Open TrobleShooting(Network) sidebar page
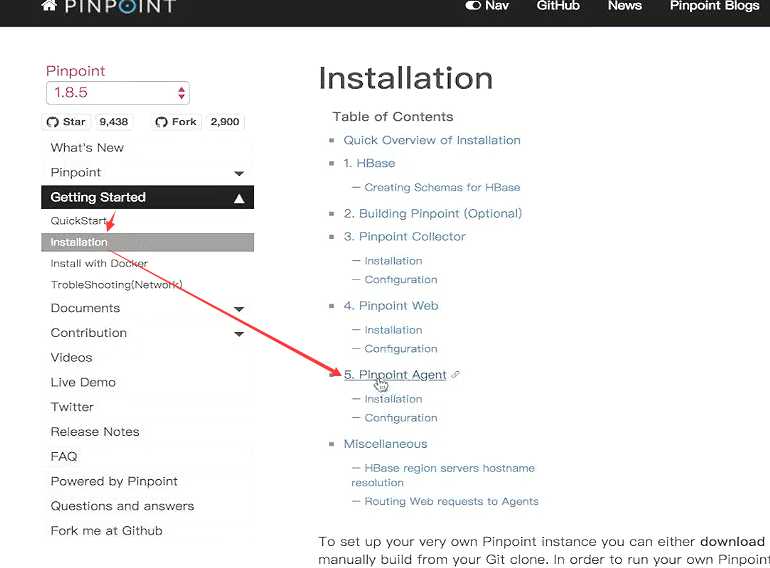Image resolution: width=770 pixels, height=568 pixels. (x=116, y=285)
